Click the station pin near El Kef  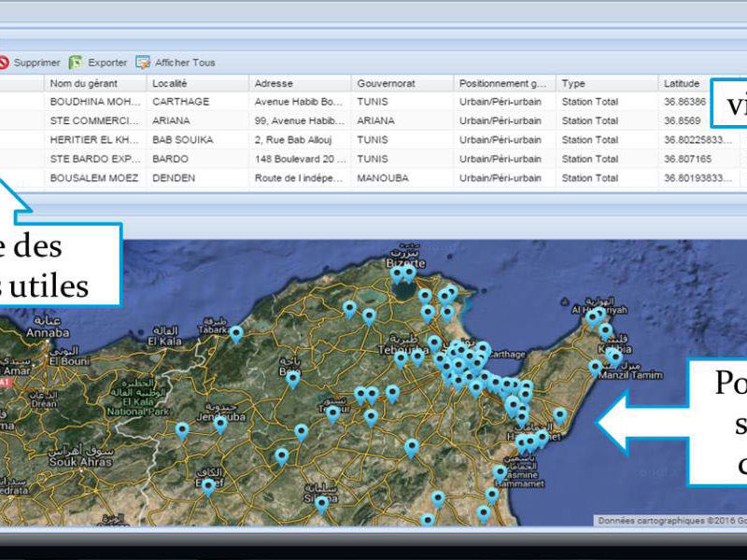pos(208,485)
